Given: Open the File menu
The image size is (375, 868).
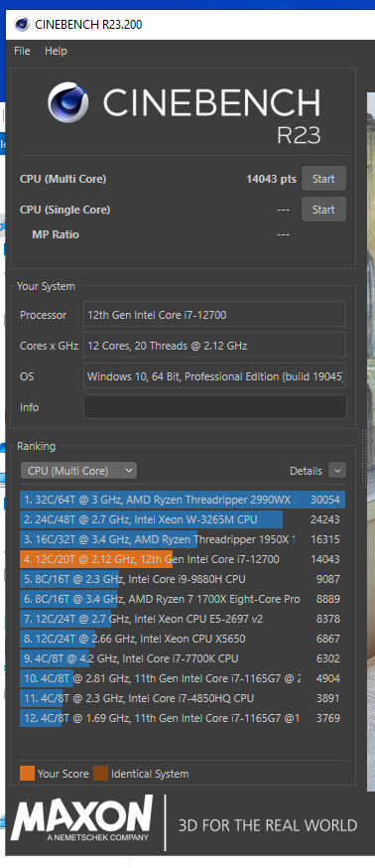Looking at the screenshot, I should [x=22, y=51].
